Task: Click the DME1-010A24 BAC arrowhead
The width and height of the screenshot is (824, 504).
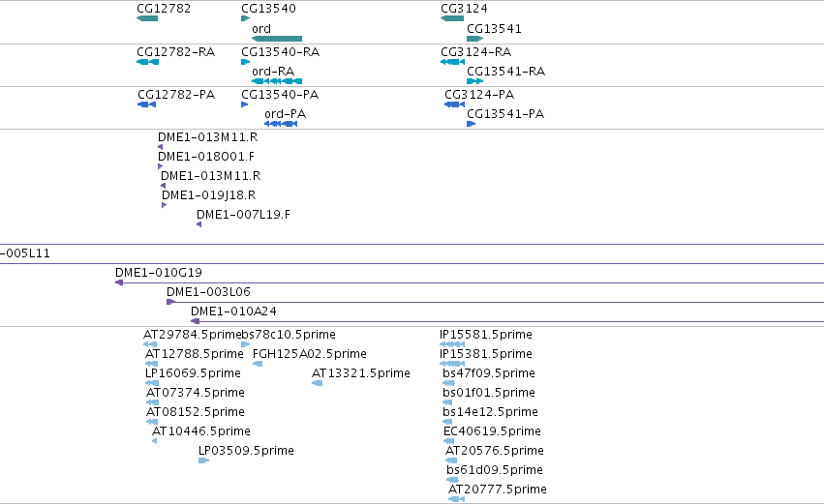Action: (195, 321)
